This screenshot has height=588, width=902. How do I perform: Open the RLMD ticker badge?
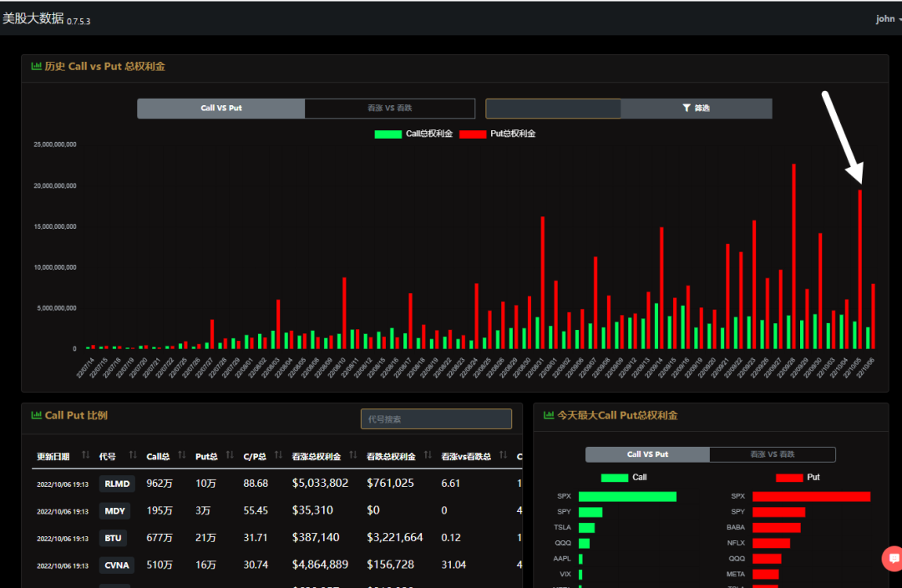click(x=117, y=484)
